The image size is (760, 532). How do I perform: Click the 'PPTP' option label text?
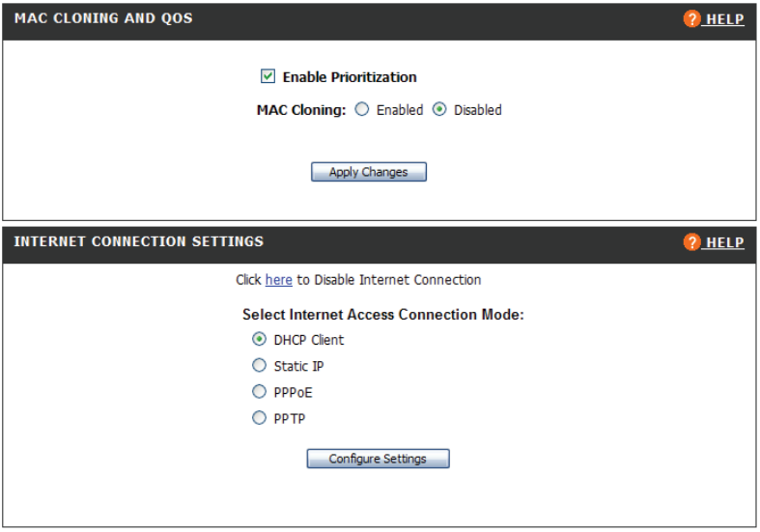[x=290, y=419]
